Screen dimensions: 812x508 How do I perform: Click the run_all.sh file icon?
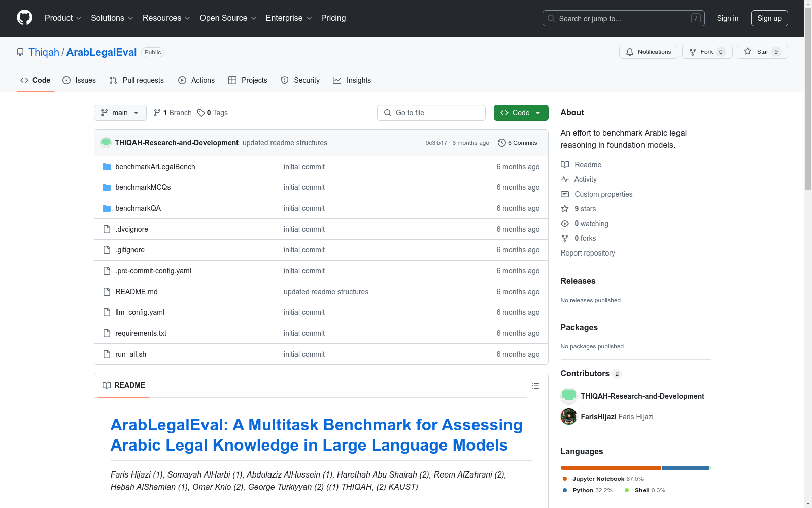coord(107,354)
